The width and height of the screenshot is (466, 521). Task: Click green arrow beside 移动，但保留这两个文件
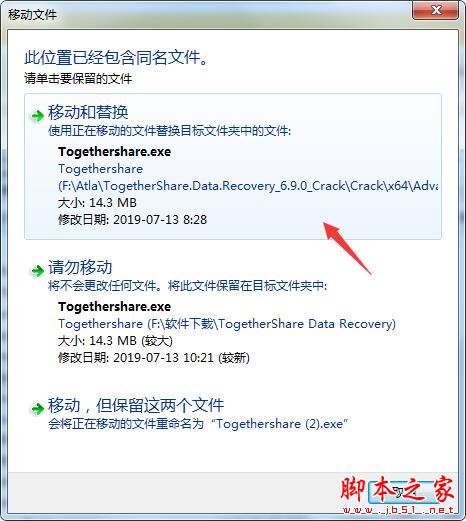[37, 408]
